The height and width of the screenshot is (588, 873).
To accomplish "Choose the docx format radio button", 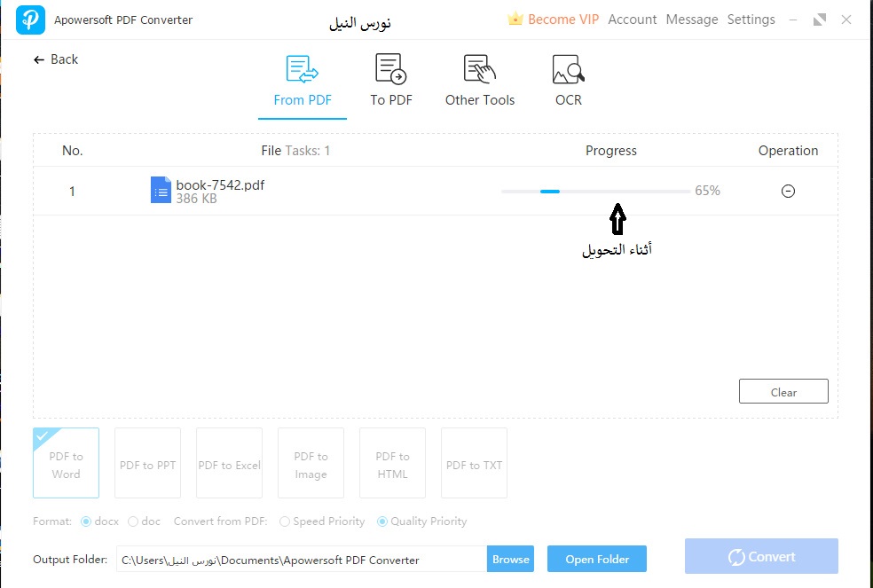I will [86, 521].
